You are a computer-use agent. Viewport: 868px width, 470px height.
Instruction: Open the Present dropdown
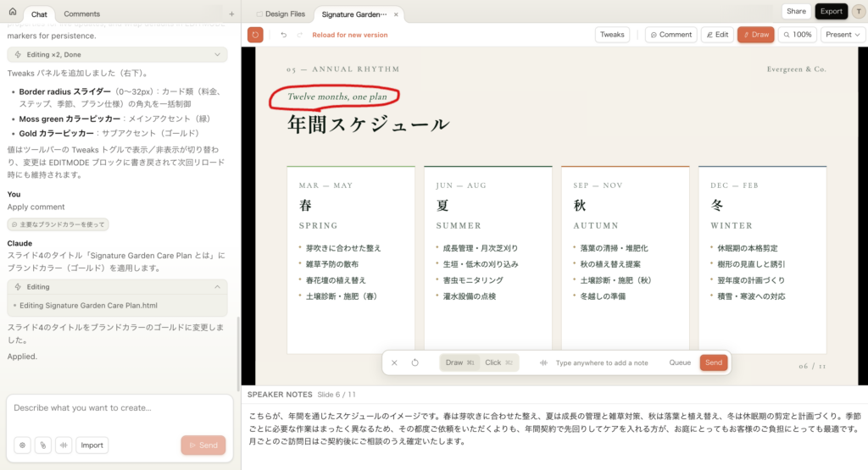[843, 35]
